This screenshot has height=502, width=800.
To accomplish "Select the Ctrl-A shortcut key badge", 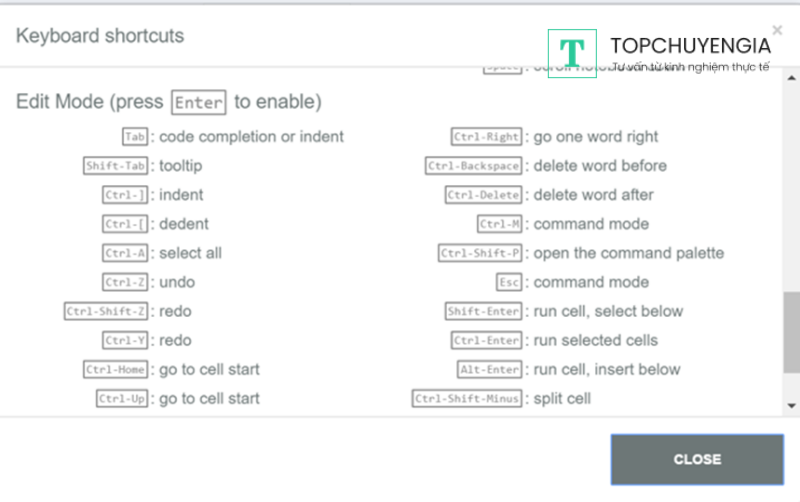I will point(125,253).
